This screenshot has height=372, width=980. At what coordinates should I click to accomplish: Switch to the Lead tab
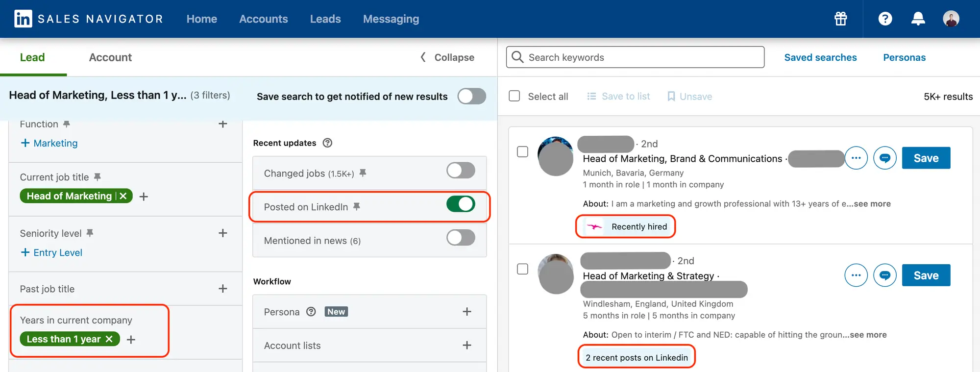[x=32, y=57]
